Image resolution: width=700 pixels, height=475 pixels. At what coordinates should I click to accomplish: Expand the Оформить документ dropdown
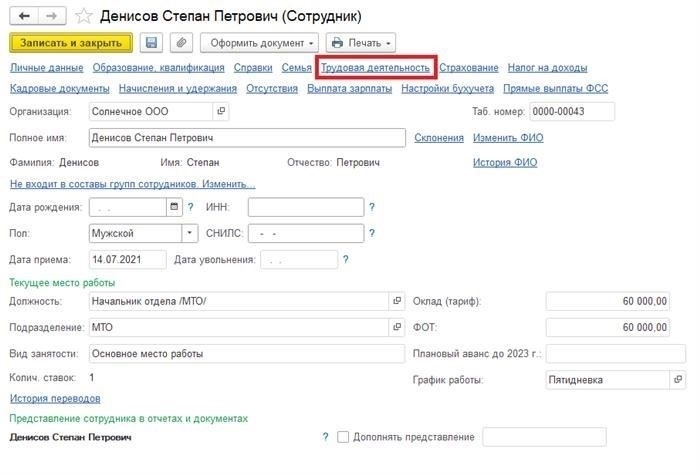(259, 43)
